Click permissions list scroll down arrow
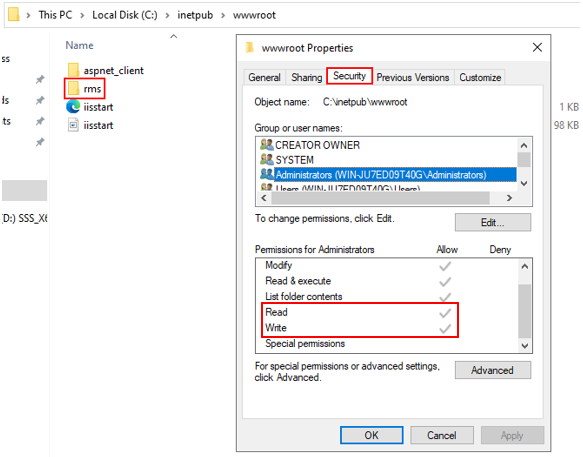This screenshot has height=457, width=583. coord(525,345)
